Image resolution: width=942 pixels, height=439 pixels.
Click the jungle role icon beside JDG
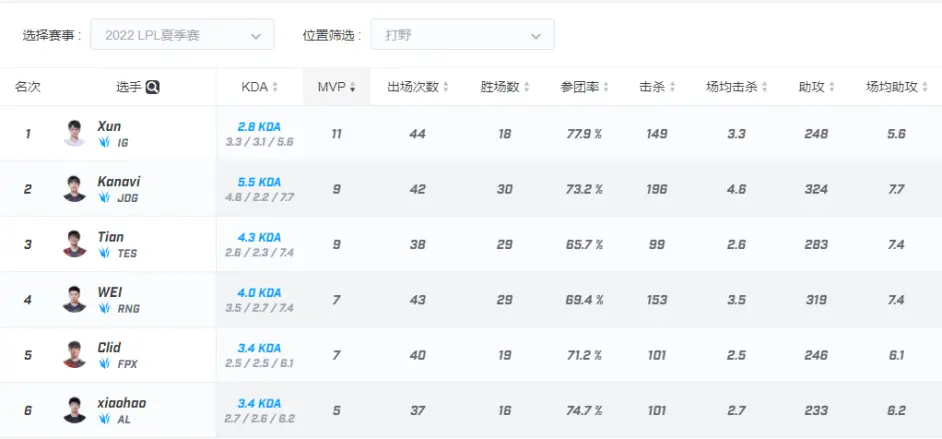click(105, 198)
